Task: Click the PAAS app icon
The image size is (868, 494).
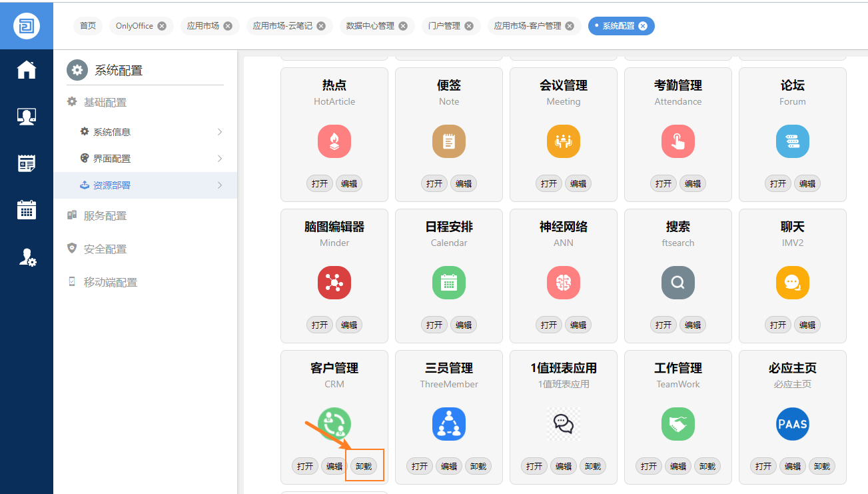Action: pyautogui.click(x=793, y=424)
